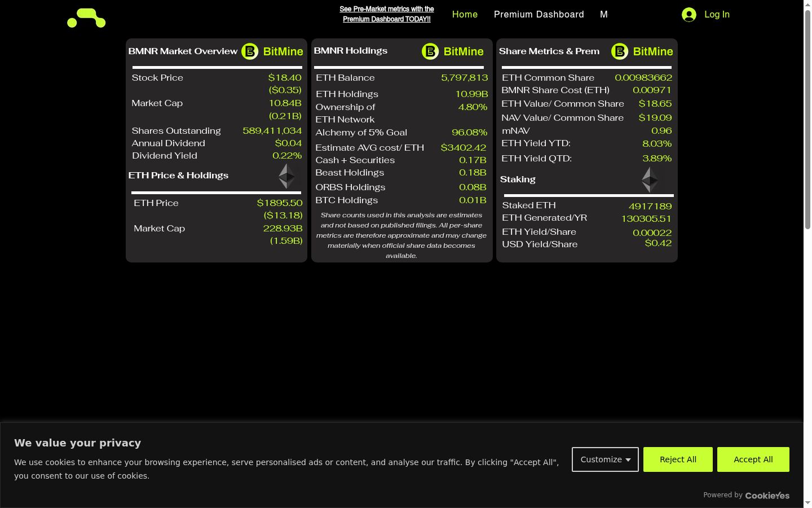This screenshot has width=812, height=508.
Task: Click Cash + Securities value 0.17B
Action: point(473,160)
